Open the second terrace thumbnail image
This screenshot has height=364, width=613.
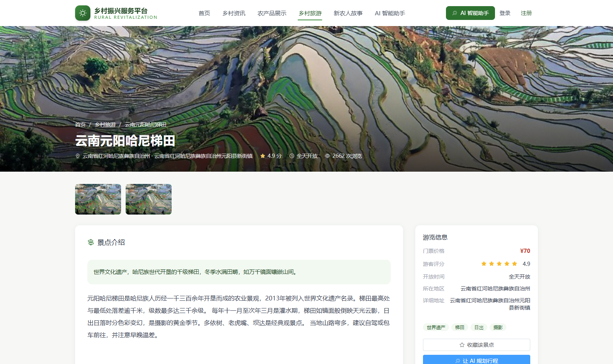click(x=149, y=199)
